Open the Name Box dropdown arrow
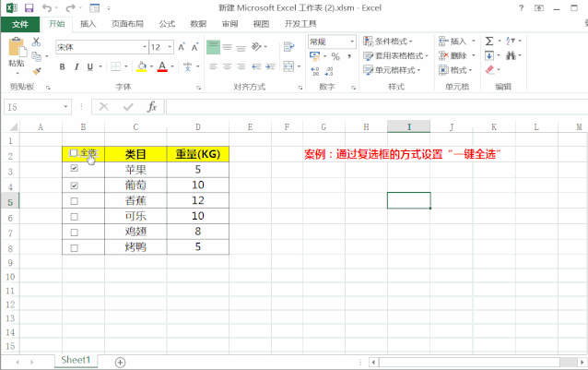588x370 pixels. pos(65,107)
